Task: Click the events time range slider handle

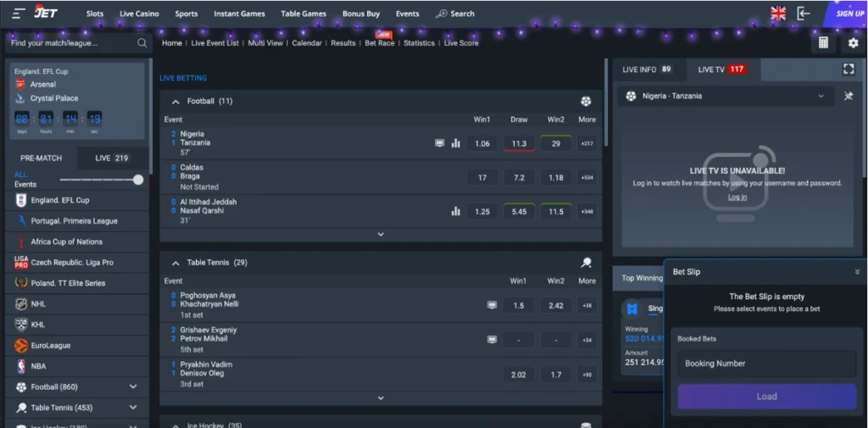Action: click(x=138, y=180)
